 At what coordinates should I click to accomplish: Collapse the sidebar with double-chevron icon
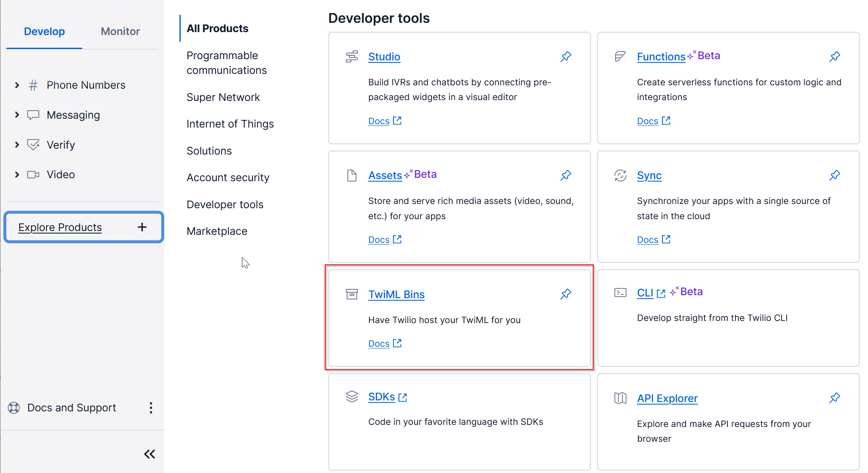149,454
